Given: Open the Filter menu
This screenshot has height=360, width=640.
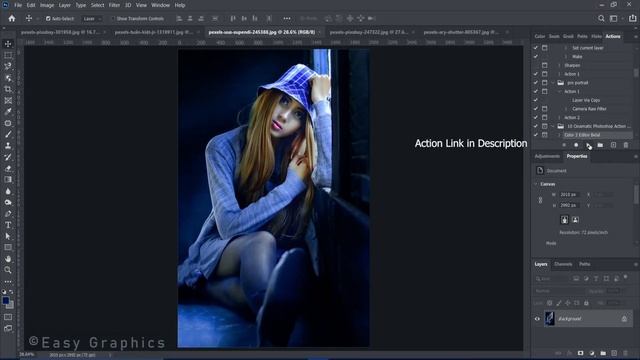Looking at the screenshot, I should coord(114,5).
